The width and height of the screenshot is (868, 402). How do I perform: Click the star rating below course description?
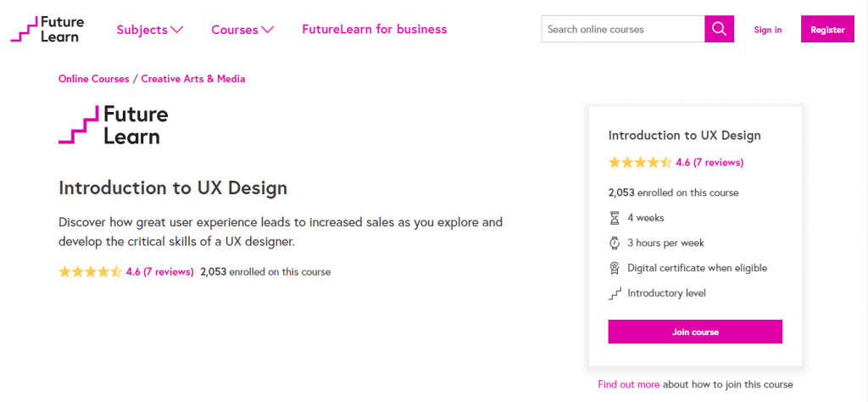[90, 272]
